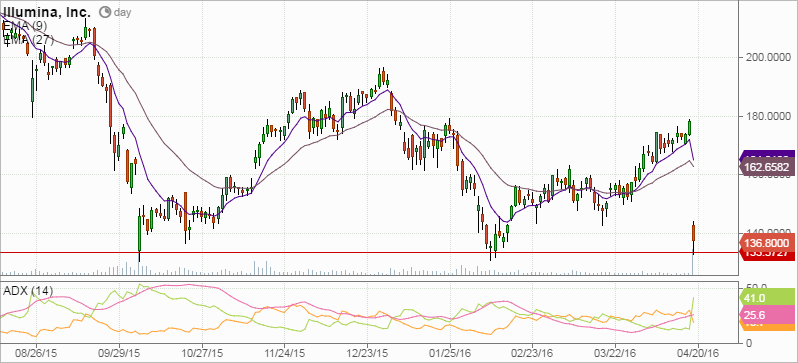
Task: Click the 12/23/15 date axis label
Action: coord(367,352)
